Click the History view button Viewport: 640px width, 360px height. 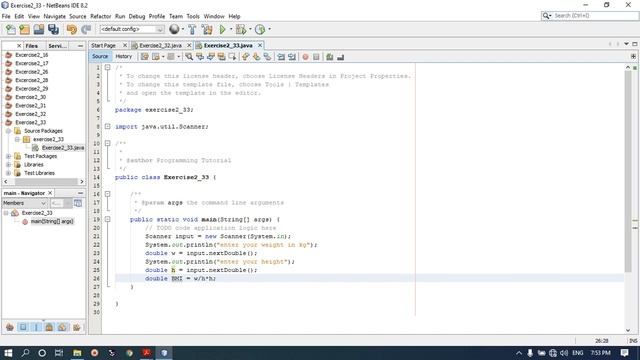pyautogui.click(x=124, y=57)
